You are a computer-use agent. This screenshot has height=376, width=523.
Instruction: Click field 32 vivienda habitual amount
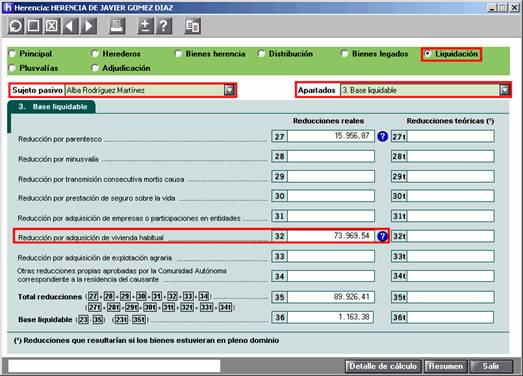point(331,236)
